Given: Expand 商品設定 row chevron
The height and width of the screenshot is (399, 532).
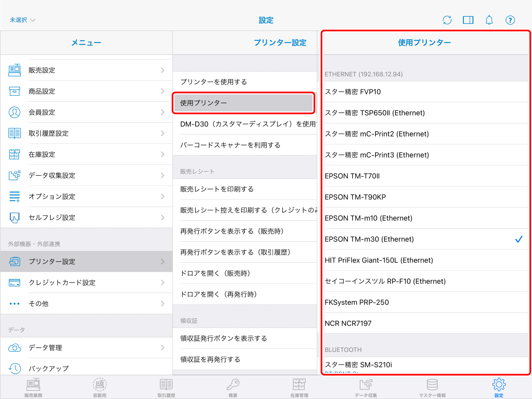Looking at the screenshot, I should click(x=163, y=91).
